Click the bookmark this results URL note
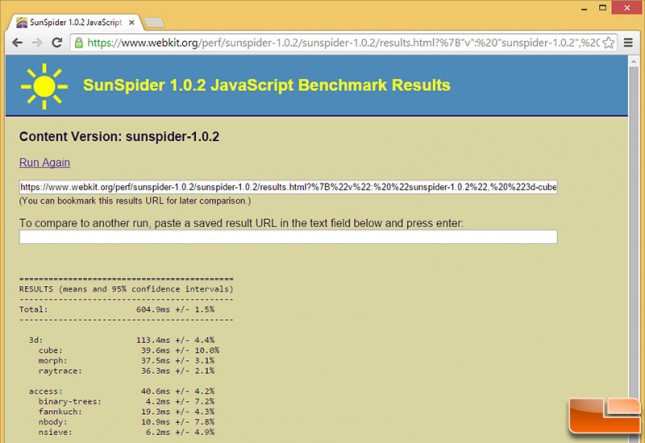The width and height of the screenshot is (645, 443). 135,201
